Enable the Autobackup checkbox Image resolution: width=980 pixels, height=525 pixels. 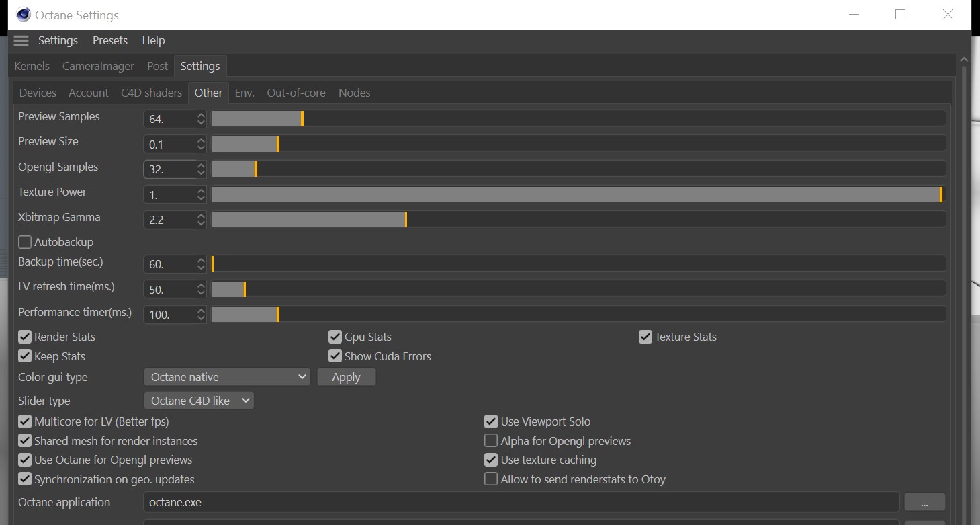tap(25, 242)
